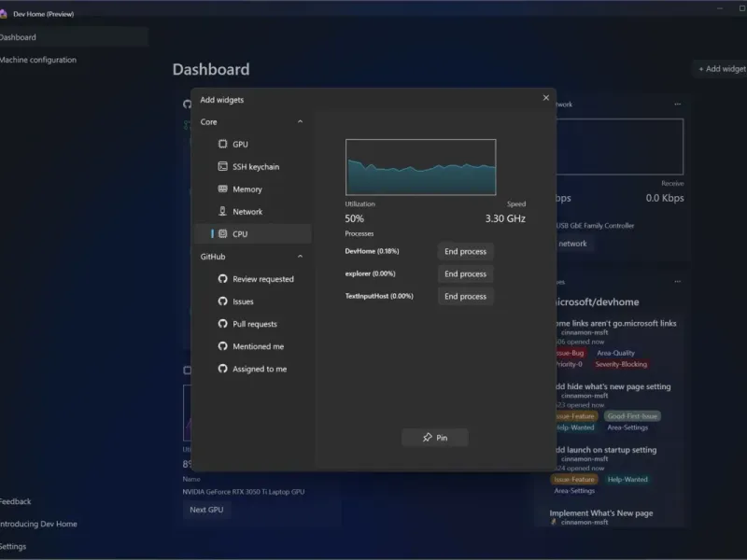Collapse the GitHub widget group
Screen dimensions: 747x560
pyautogui.click(x=300, y=256)
